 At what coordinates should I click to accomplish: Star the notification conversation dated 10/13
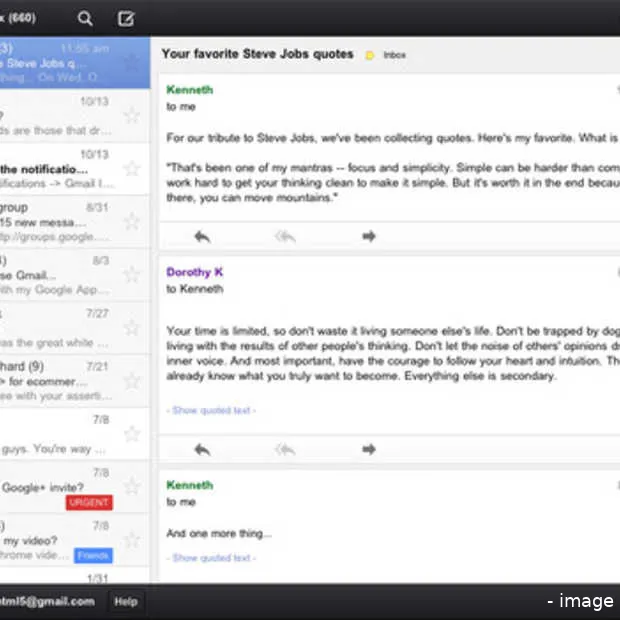(132, 168)
